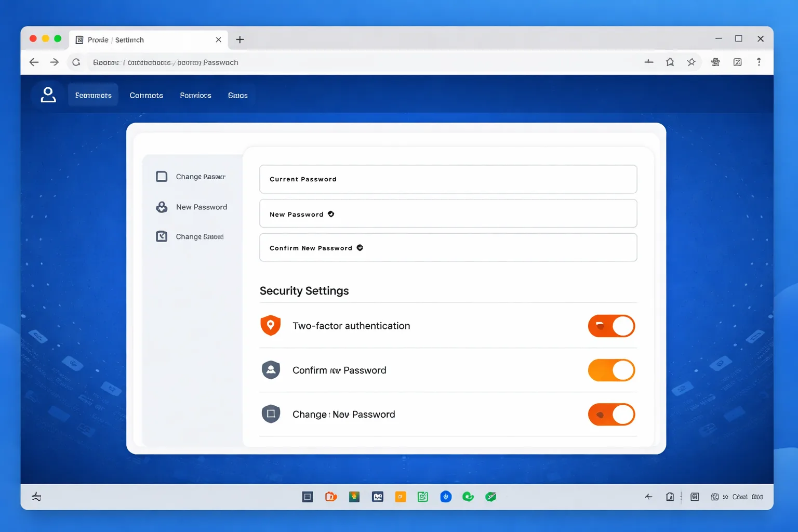Open the Fomiocs navigation tab
The height and width of the screenshot is (532, 798).
click(x=195, y=95)
